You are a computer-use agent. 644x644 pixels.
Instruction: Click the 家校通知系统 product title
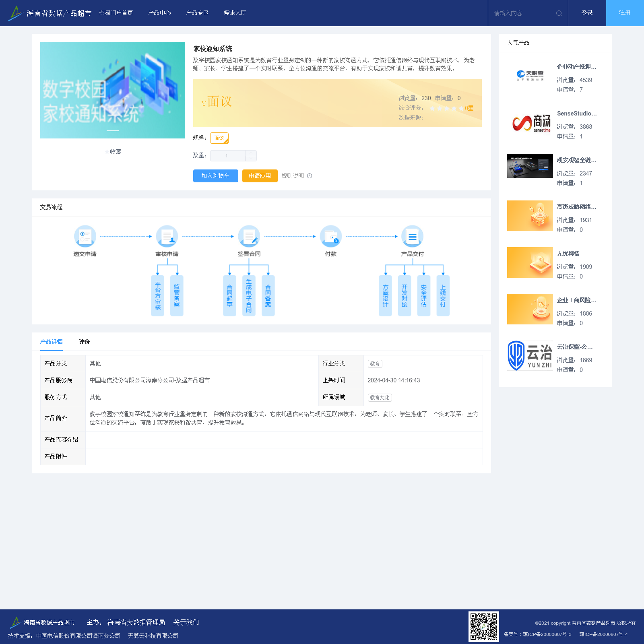(x=213, y=49)
